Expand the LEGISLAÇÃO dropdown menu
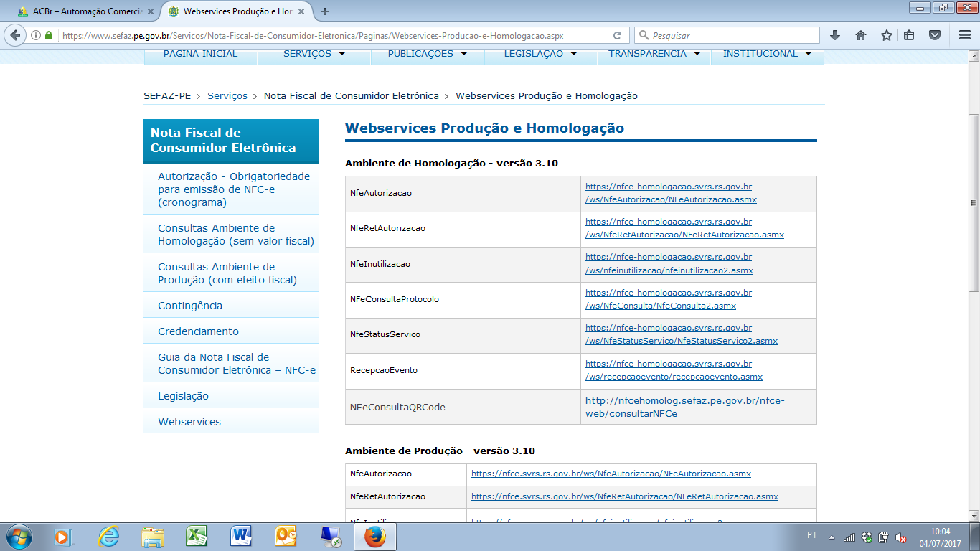This screenshot has width=980, height=551. click(541, 54)
